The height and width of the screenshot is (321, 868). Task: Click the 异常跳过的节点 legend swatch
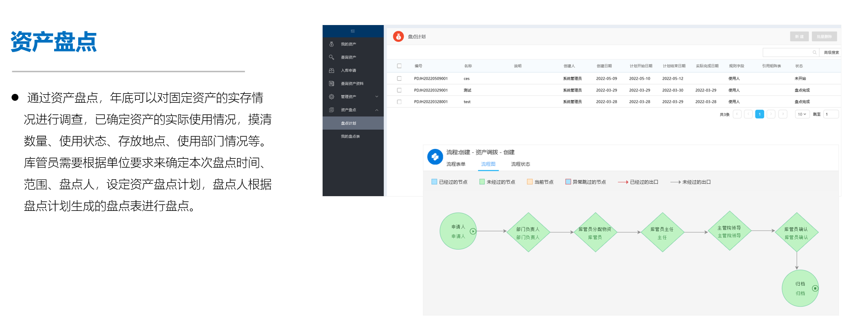pyautogui.click(x=568, y=182)
